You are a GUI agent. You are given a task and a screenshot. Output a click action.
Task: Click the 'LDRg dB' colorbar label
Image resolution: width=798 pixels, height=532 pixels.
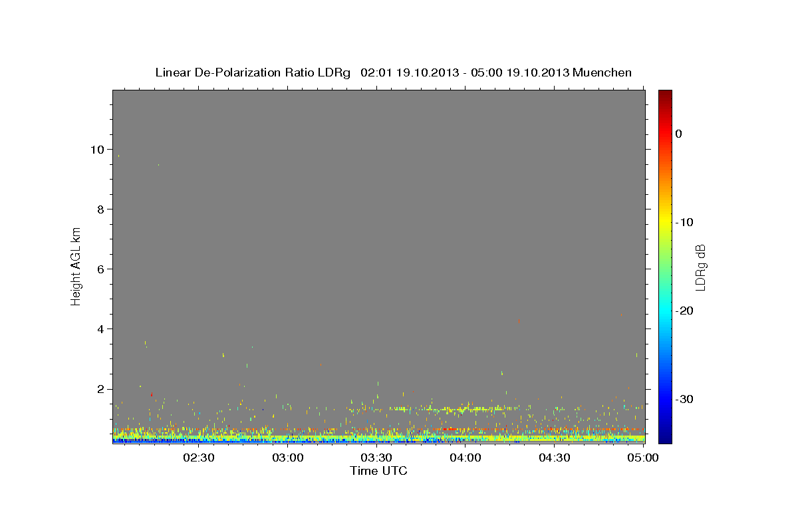tap(700, 267)
